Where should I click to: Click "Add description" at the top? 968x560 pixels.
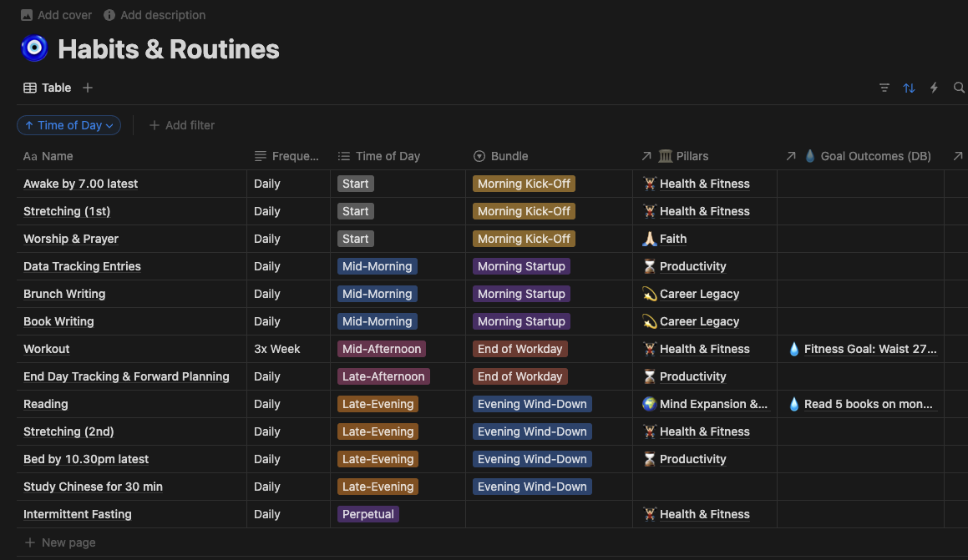coord(155,14)
